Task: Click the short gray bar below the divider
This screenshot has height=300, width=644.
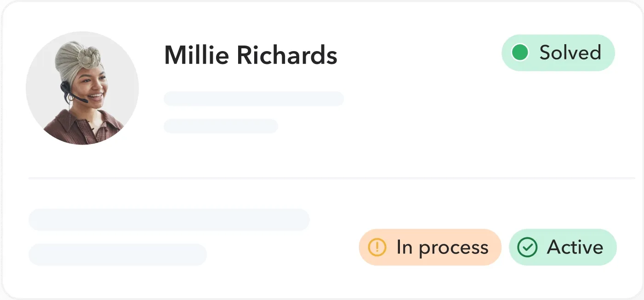Action: click(x=118, y=255)
